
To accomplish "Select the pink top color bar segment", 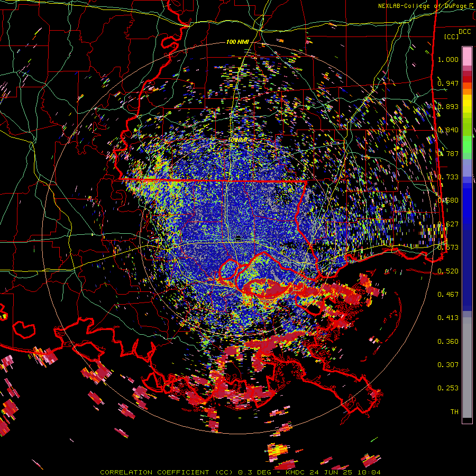I will tap(467, 57).
